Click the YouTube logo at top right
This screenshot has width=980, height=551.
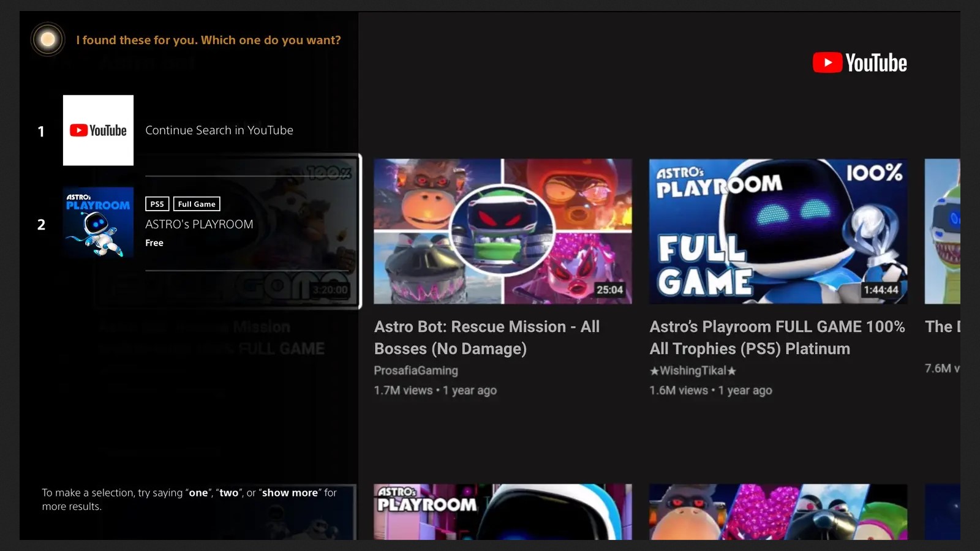coord(860,63)
